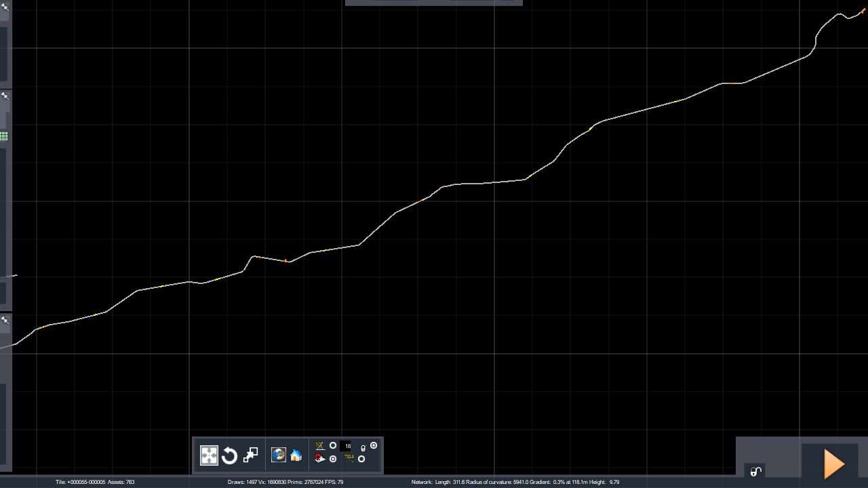
Task: Select the four-arrow move tool
Action: tap(209, 455)
